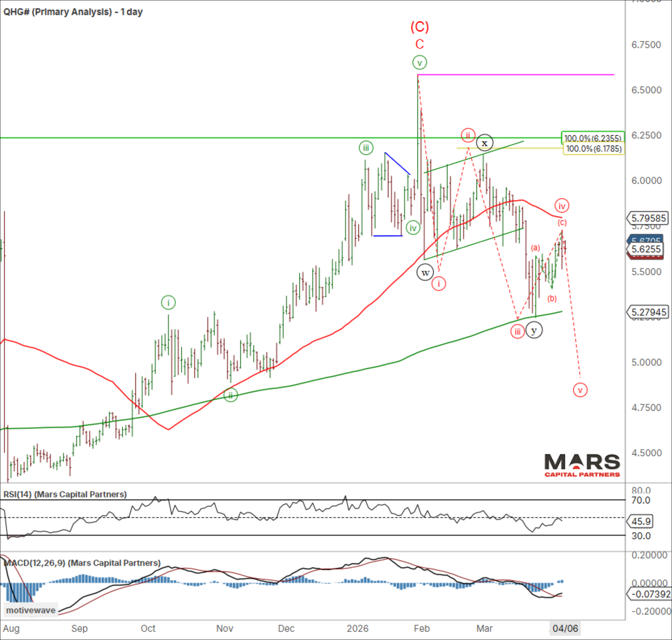The image size is (672, 640).
Task: Click the black circled w marker
Action: tap(425, 273)
